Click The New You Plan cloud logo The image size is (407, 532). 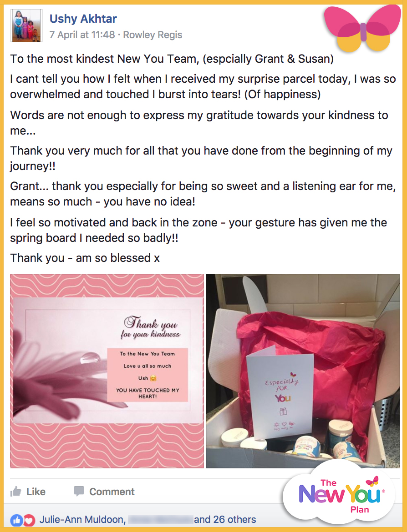coord(339,494)
